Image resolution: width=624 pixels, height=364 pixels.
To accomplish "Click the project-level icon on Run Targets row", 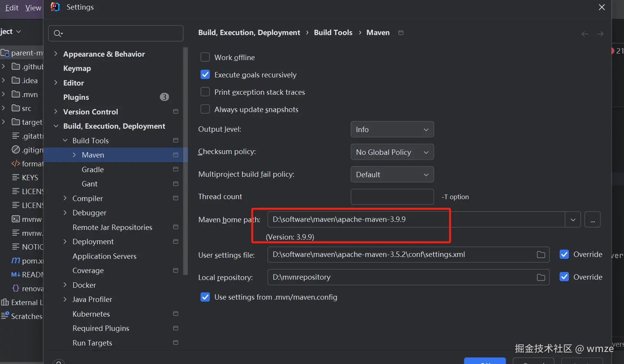I will click(x=176, y=343).
